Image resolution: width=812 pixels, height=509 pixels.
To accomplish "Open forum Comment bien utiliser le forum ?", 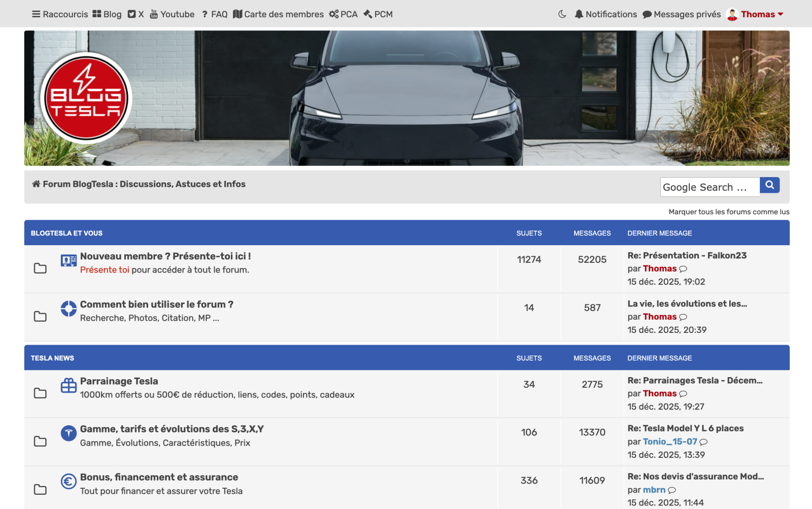I will click(x=157, y=304).
